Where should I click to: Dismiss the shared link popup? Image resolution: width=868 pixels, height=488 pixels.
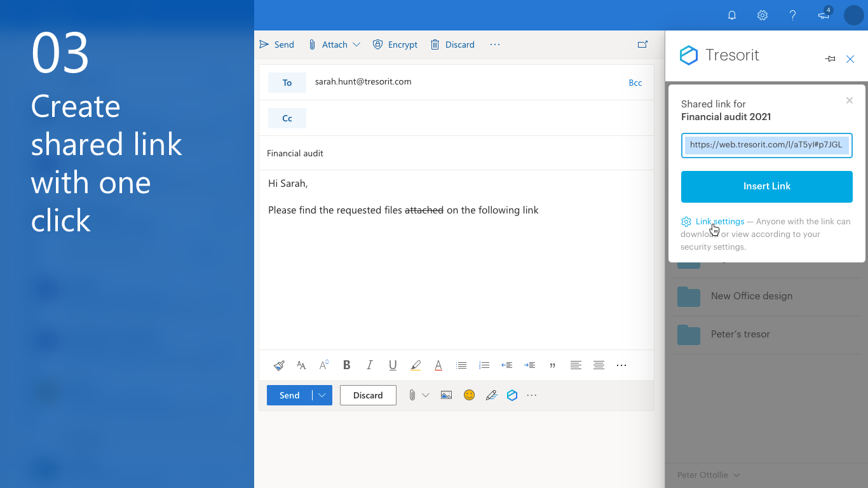click(850, 100)
